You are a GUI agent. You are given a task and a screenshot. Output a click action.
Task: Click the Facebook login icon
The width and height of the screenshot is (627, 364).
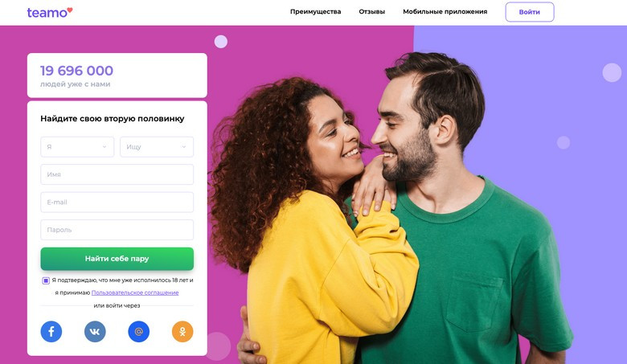point(51,331)
